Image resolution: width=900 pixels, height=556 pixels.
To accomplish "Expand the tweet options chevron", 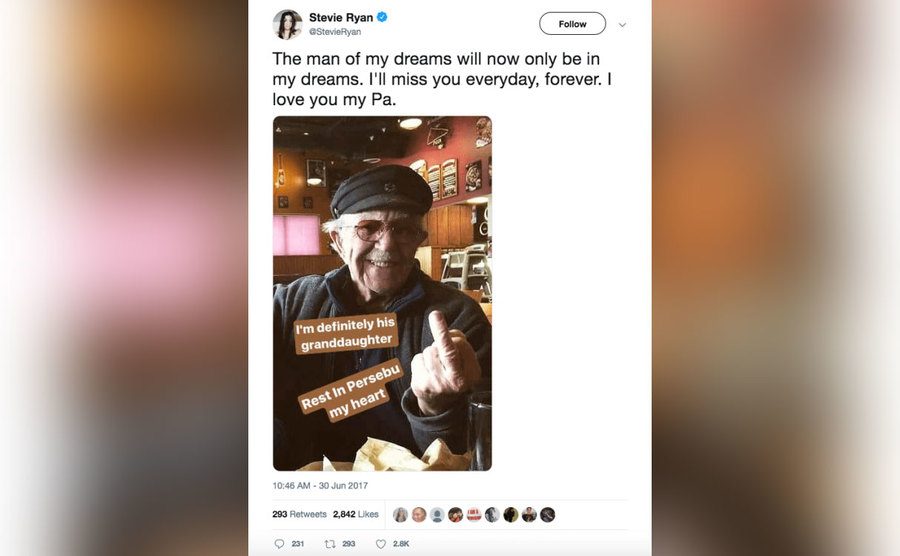I will click(x=622, y=24).
